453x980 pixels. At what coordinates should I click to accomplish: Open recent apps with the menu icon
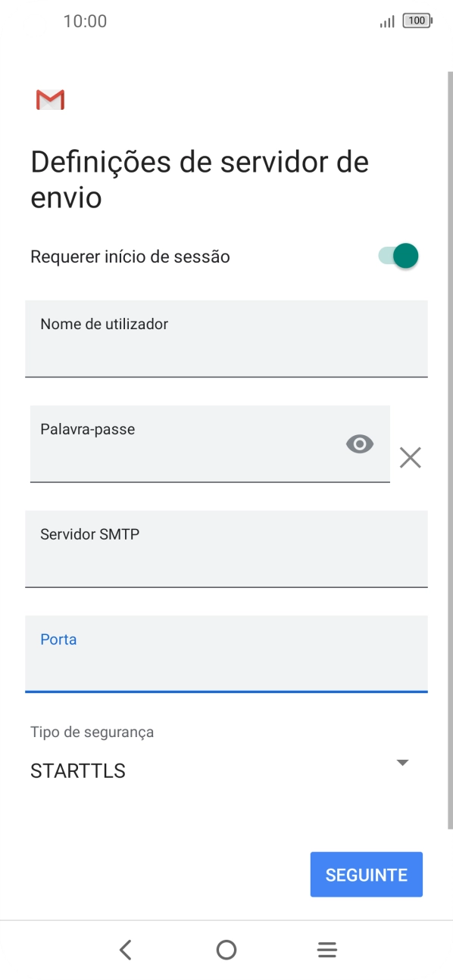point(326,949)
